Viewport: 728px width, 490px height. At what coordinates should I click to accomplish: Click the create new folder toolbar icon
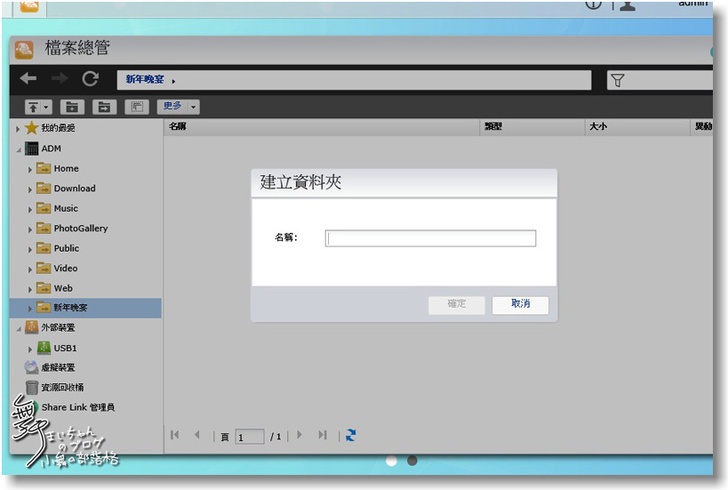click(x=72, y=107)
